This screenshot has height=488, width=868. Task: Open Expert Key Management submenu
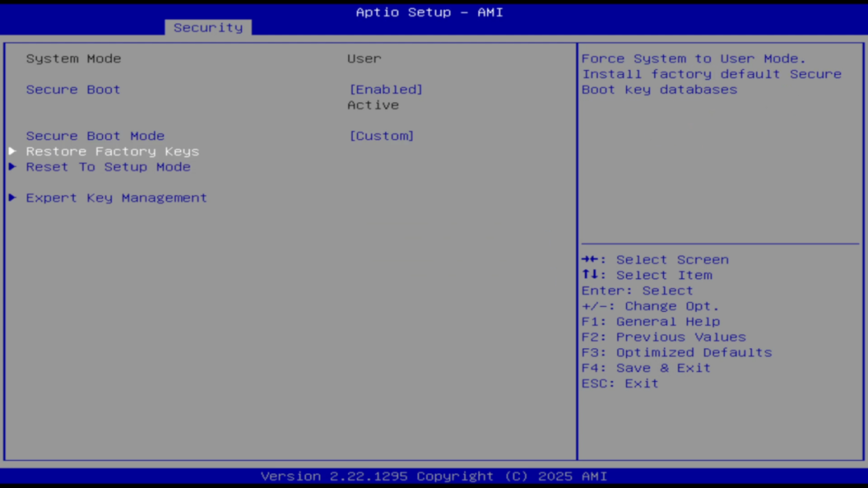117,198
